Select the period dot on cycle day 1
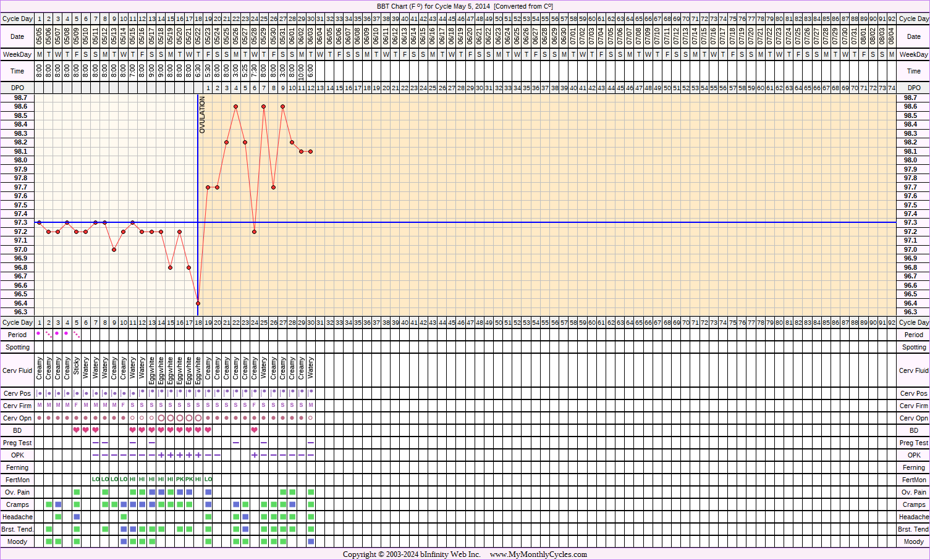930x560 pixels. (x=39, y=333)
